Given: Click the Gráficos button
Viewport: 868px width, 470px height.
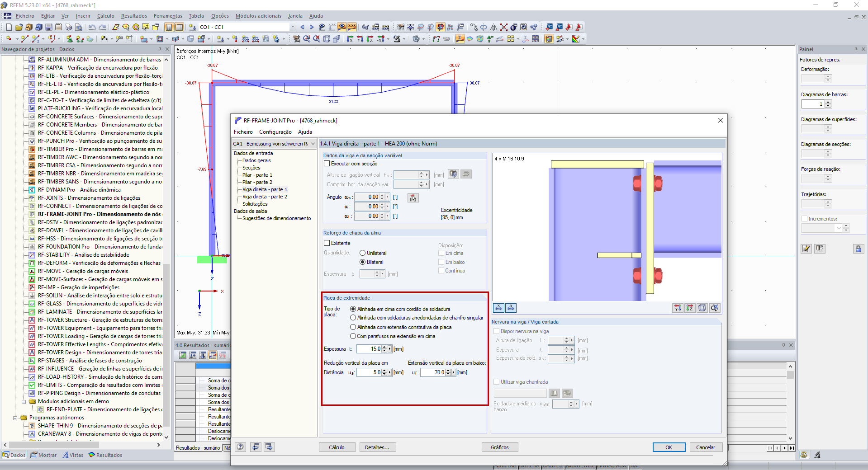Looking at the screenshot, I should (500, 447).
